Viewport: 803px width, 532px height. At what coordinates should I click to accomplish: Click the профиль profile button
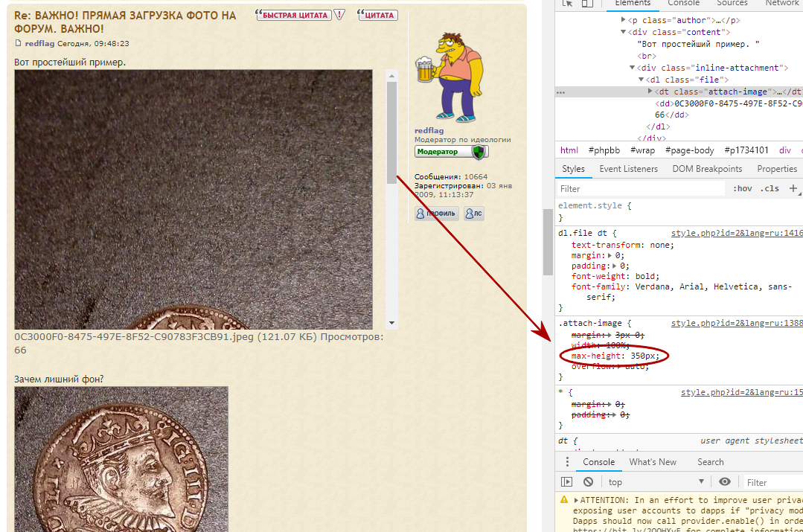436,214
